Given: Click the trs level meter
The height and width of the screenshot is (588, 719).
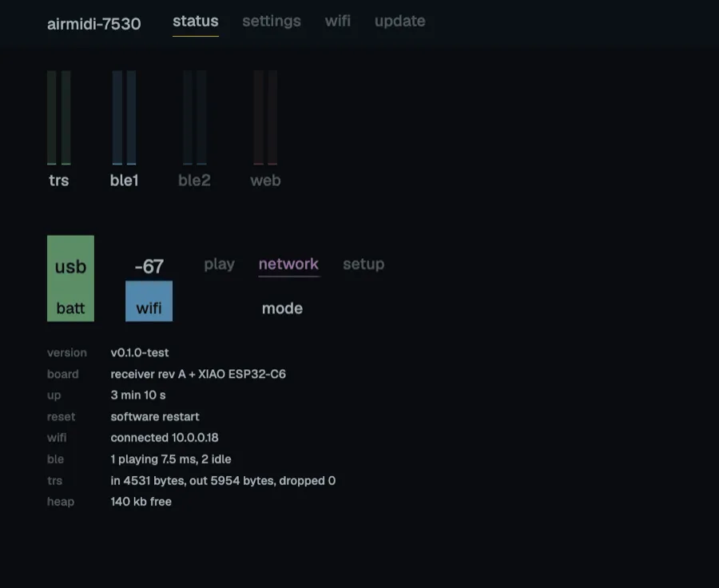Looking at the screenshot, I should 58,117.
